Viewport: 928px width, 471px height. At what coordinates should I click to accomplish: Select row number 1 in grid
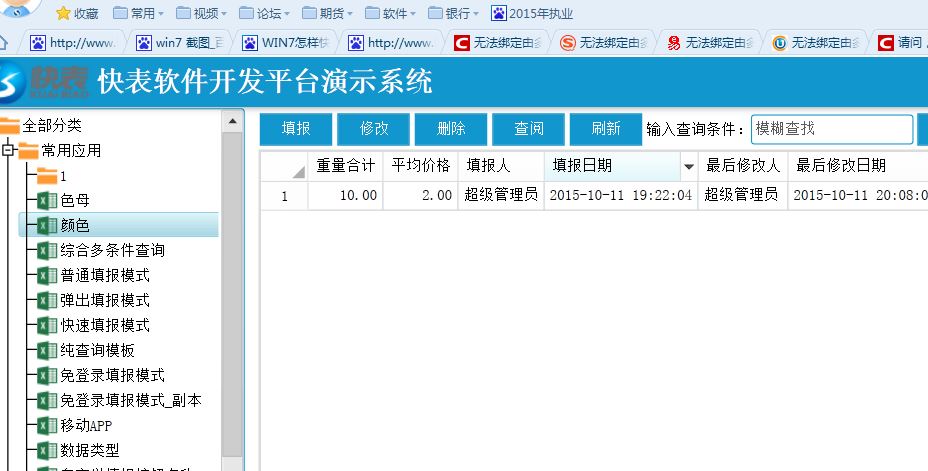pos(284,196)
